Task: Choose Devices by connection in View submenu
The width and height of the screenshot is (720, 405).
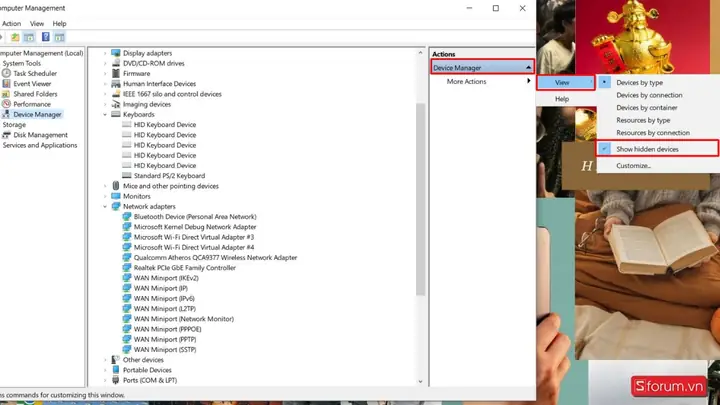Action: 649,95
